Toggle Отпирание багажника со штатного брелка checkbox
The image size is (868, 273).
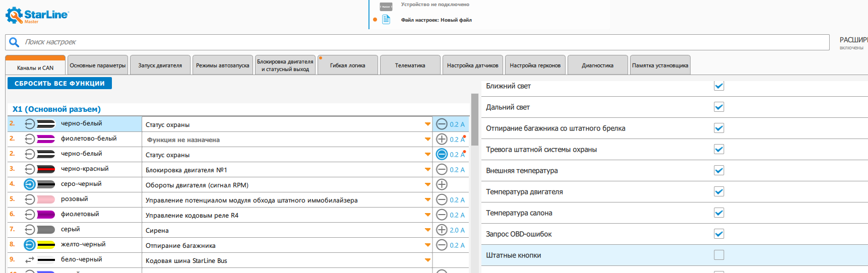719,128
